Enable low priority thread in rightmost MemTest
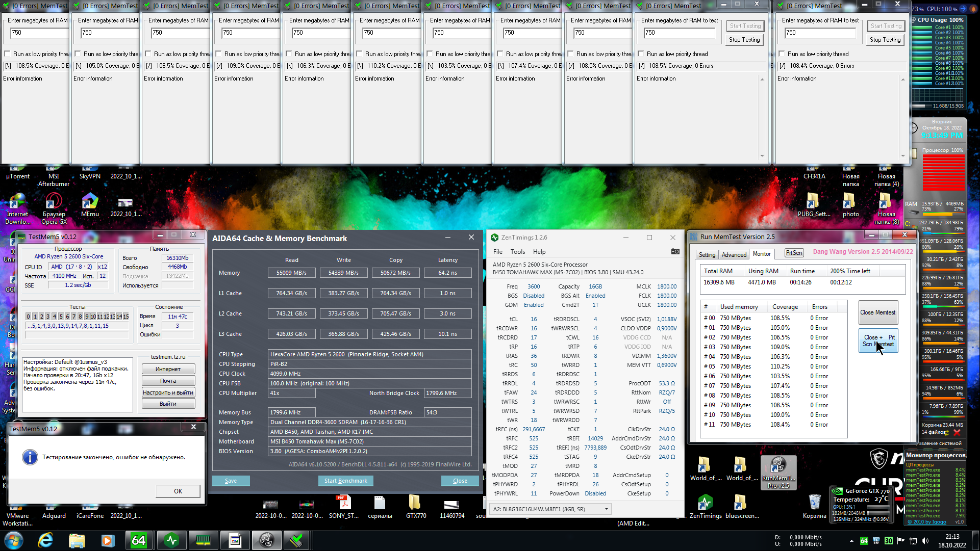This screenshot has height=551, width=980. click(782, 54)
